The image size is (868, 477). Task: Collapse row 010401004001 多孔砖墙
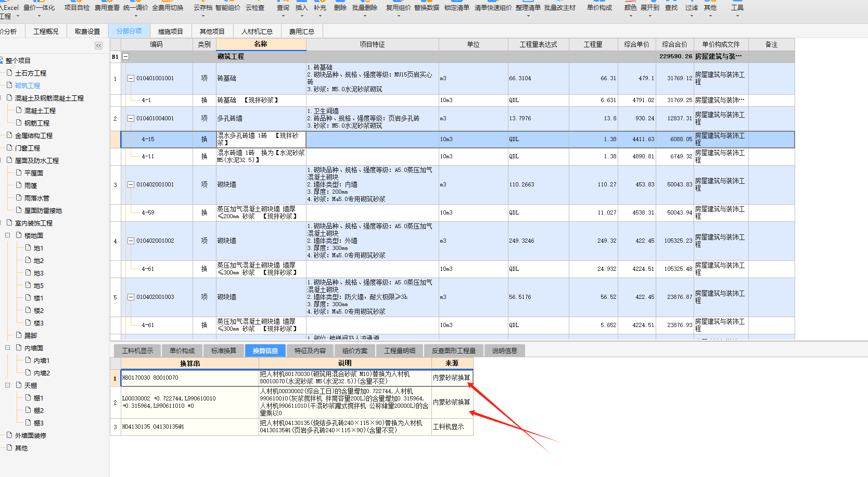(x=131, y=118)
